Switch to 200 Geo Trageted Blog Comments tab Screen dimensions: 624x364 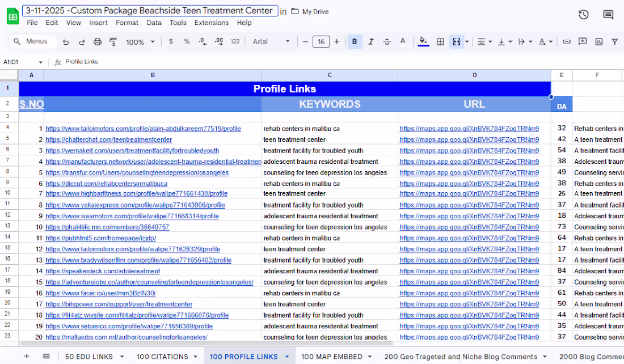[x=461, y=357]
